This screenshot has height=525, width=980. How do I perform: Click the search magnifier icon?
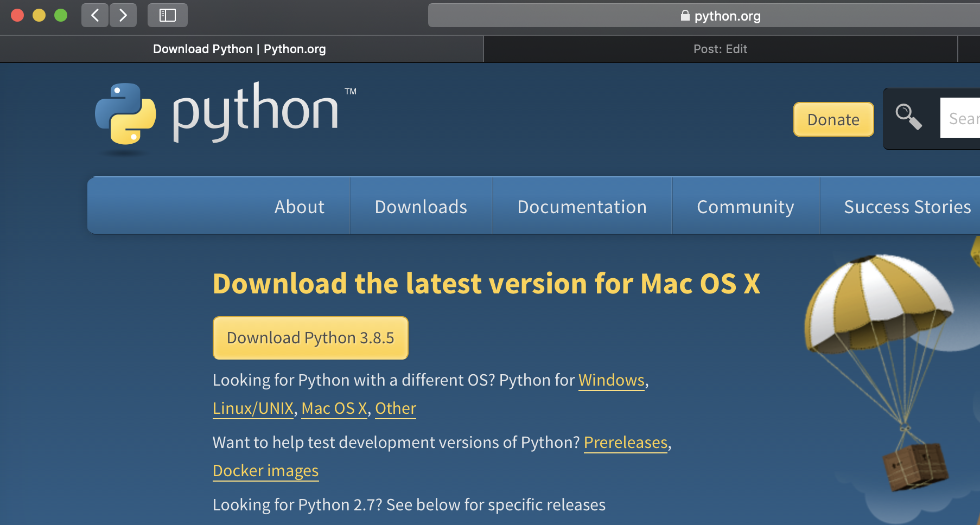(907, 116)
